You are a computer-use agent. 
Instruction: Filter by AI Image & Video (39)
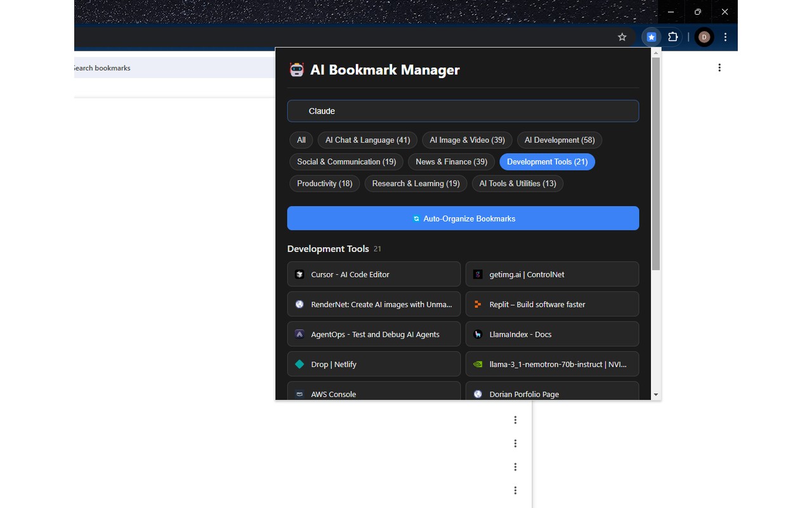467,140
